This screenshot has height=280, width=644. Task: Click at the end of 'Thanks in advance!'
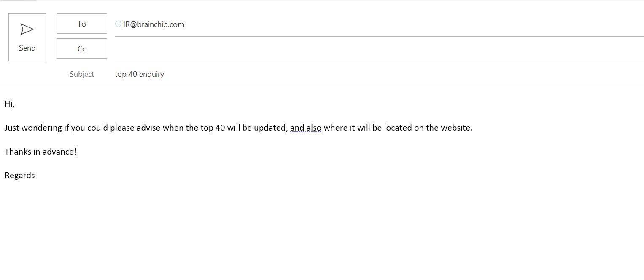77,152
